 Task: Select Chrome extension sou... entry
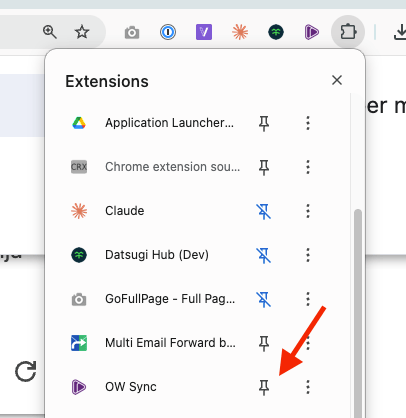pos(173,167)
